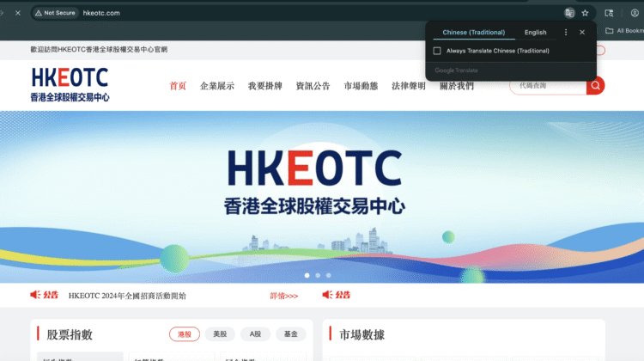Bookmark this page with the star icon
Viewport: 644px width, 361px height.
585,13
